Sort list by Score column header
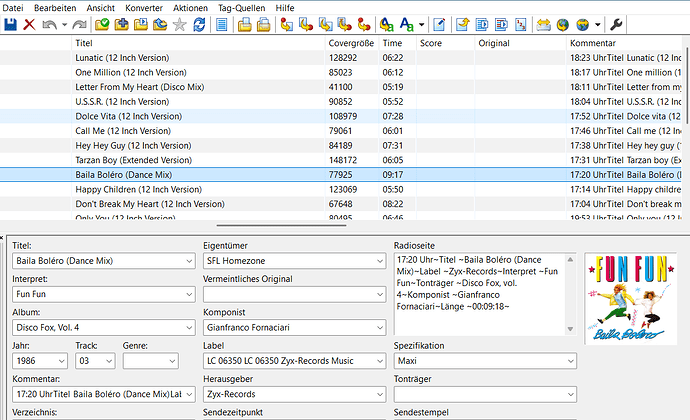This screenshot has height=420, width=690. pos(445,43)
